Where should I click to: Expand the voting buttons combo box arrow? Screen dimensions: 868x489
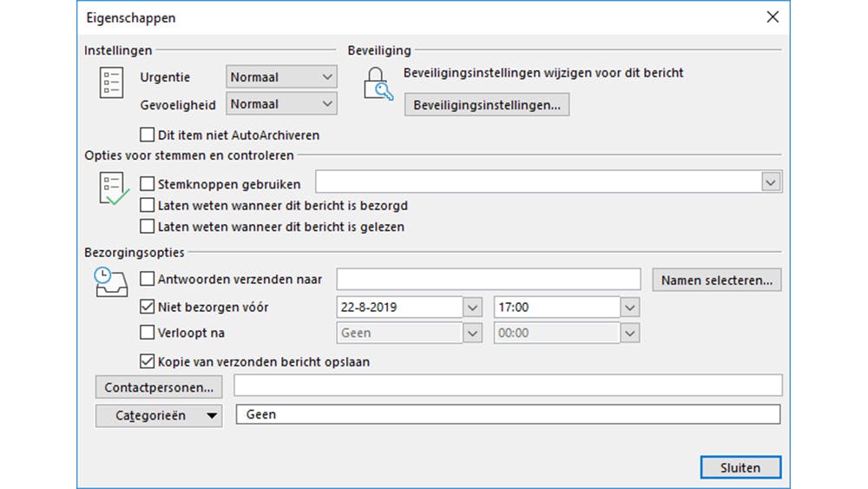771,182
